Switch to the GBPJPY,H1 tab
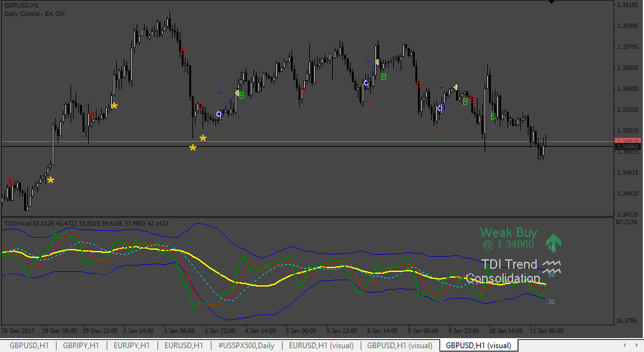This screenshot has width=644, height=352. [81, 346]
